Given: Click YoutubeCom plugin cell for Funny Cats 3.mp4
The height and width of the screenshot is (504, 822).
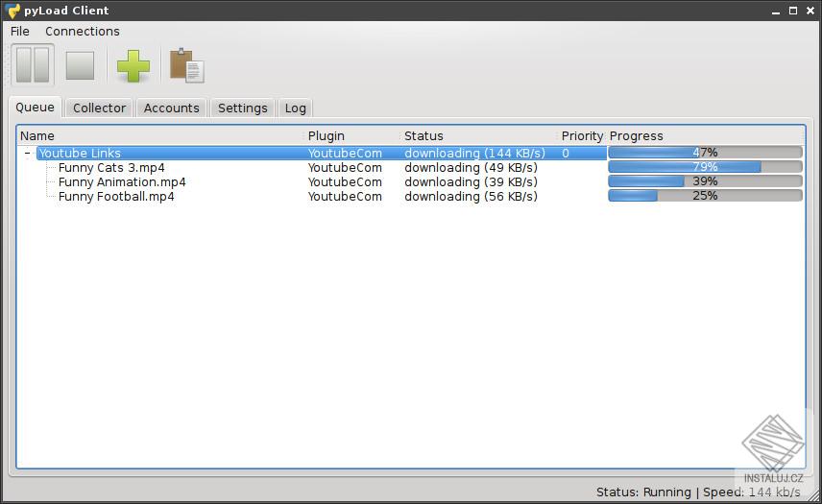Looking at the screenshot, I should (x=345, y=168).
